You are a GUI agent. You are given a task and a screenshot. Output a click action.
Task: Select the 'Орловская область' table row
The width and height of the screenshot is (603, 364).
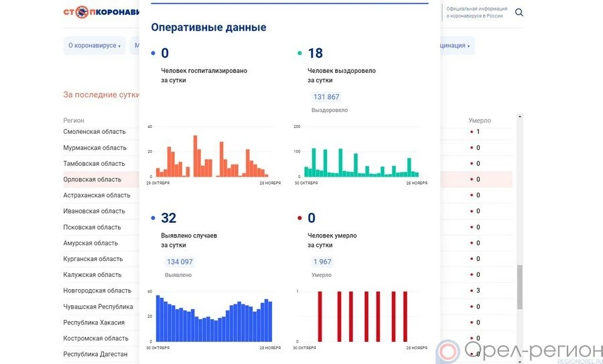point(92,179)
